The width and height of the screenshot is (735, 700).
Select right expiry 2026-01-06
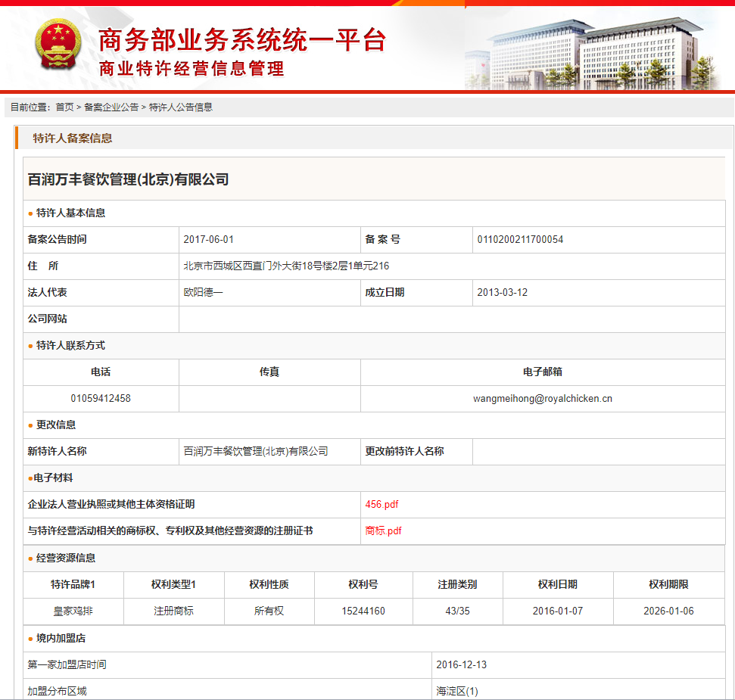tap(668, 611)
